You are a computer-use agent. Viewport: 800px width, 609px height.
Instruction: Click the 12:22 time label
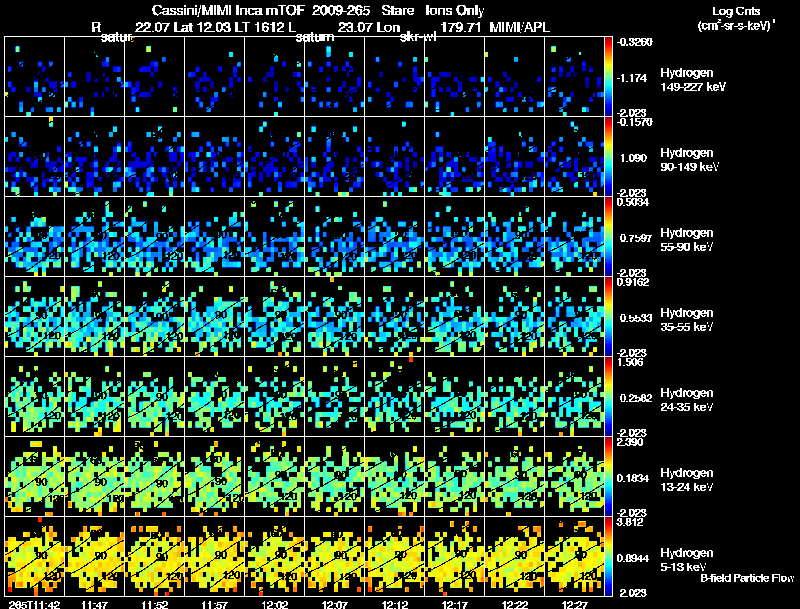click(515, 604)
